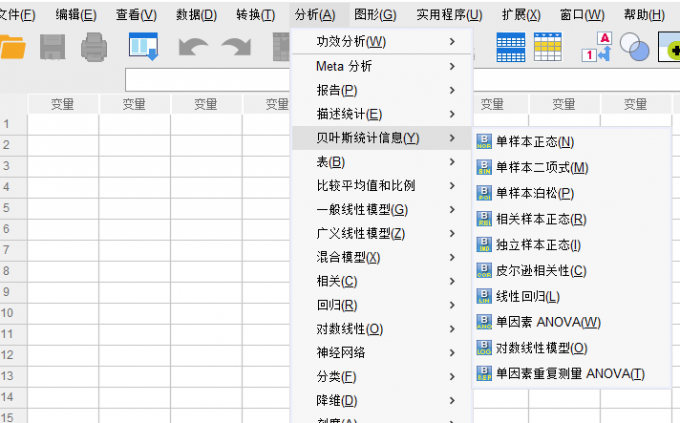This screenshot has height=423, width=680.
Task: Open 神经网络 menu entry
Action: (x=382, y=353)
